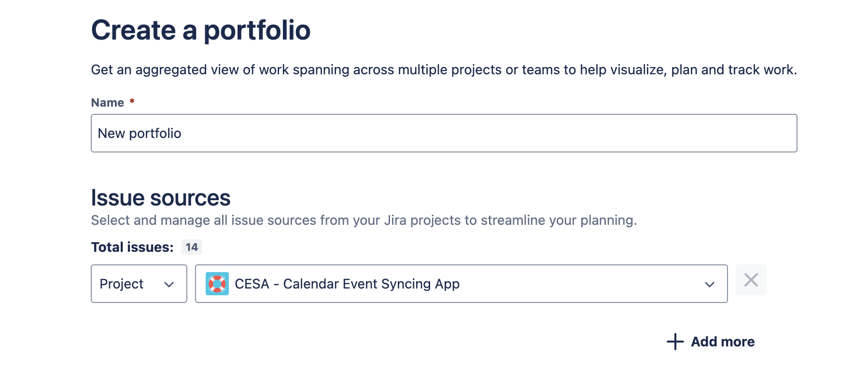
Task: Click the "Create a portfolio" heading
Action: click(x=200, y=30)
